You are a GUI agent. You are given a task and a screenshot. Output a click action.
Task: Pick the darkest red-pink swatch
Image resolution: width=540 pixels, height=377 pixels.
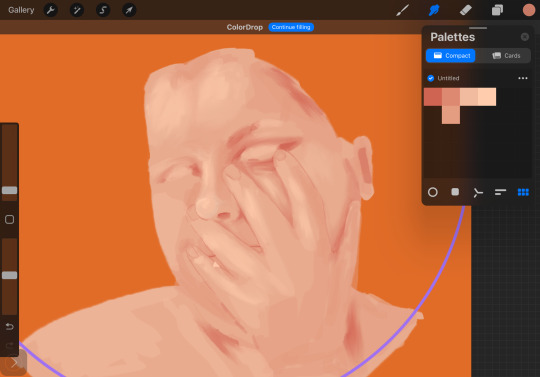tap(433, 97)
